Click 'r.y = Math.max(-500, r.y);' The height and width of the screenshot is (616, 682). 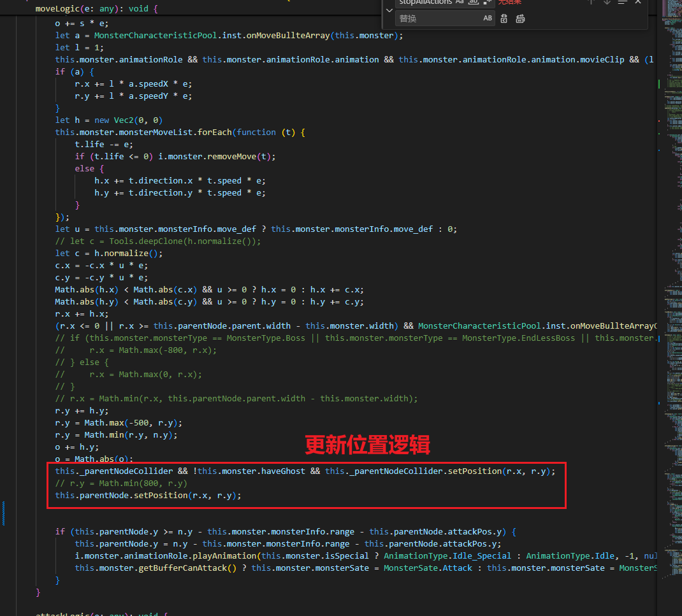(x=119, y=423)
